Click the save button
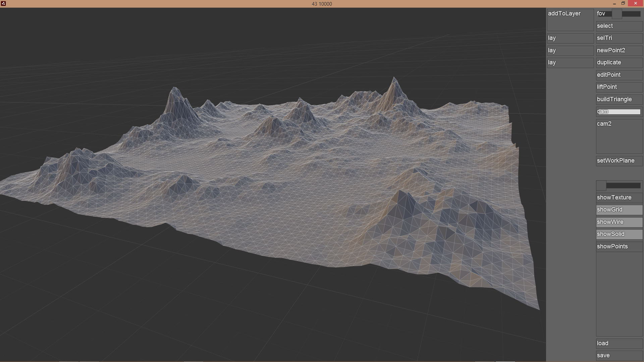The width and height of the screenshot is (644, 362). pyautogui.click(x=619, y=356)
